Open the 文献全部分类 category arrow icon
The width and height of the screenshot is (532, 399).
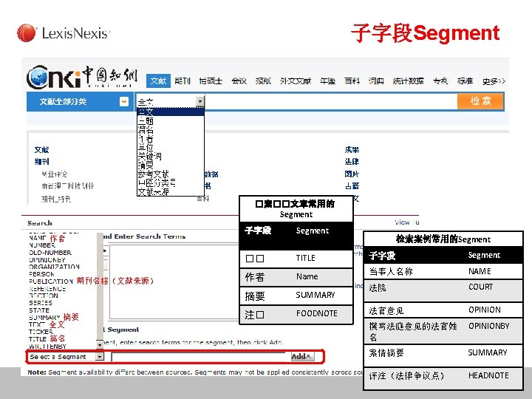tap(124, 101)
